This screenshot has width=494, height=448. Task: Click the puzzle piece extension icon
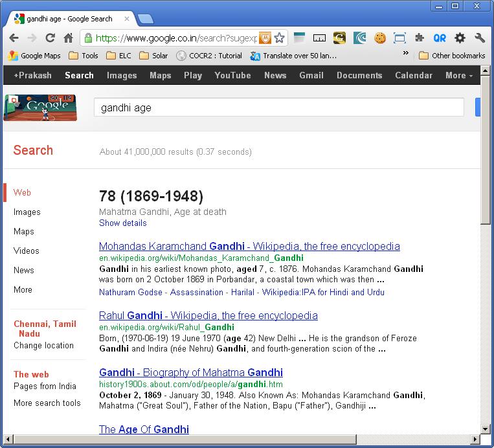420,38
